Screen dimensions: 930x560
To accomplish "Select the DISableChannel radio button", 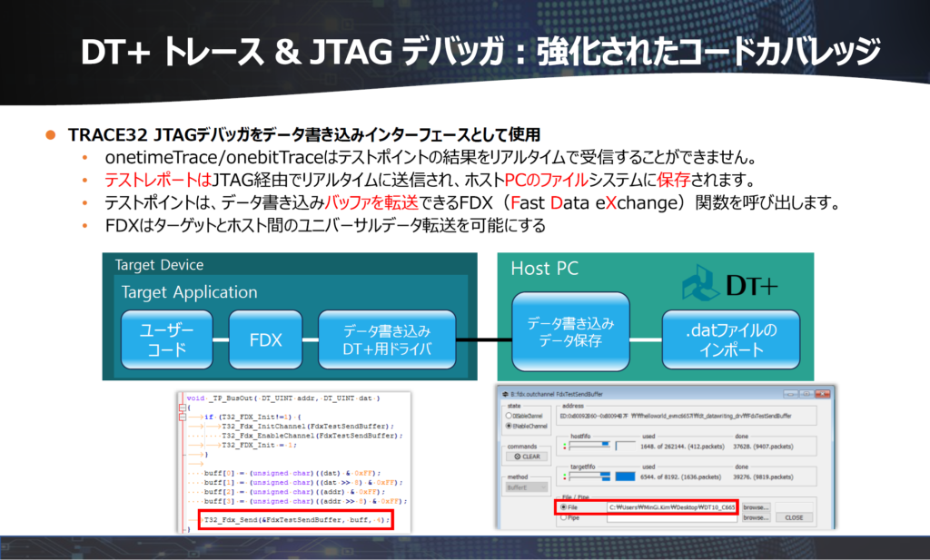I will coord(509,416).
